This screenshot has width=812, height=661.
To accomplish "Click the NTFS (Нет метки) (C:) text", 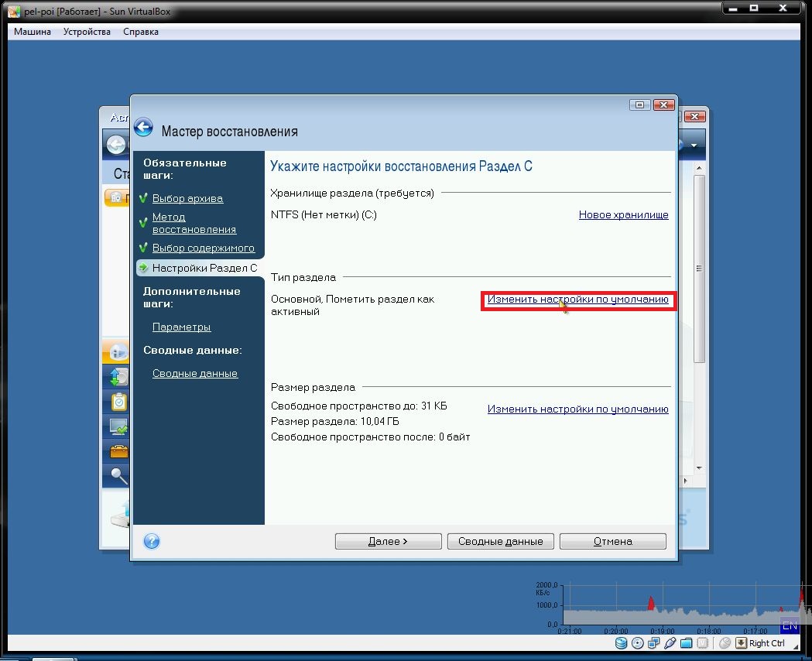I will (324, 214).
